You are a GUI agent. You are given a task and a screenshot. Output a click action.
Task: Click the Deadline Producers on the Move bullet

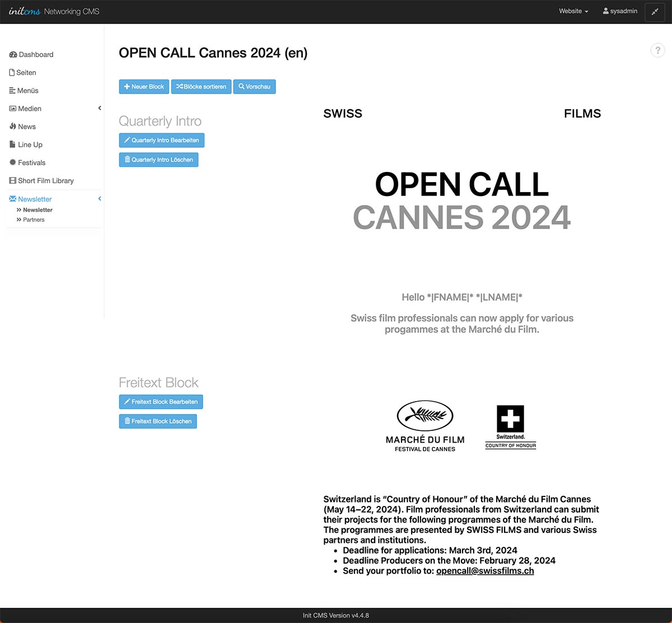pos(449,560)
